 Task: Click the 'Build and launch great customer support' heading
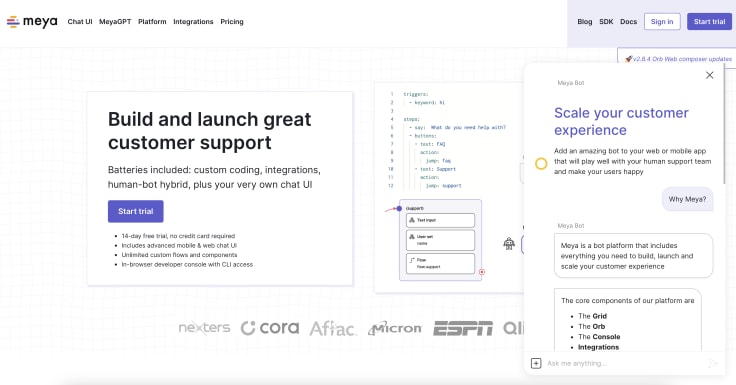(209, 131)
